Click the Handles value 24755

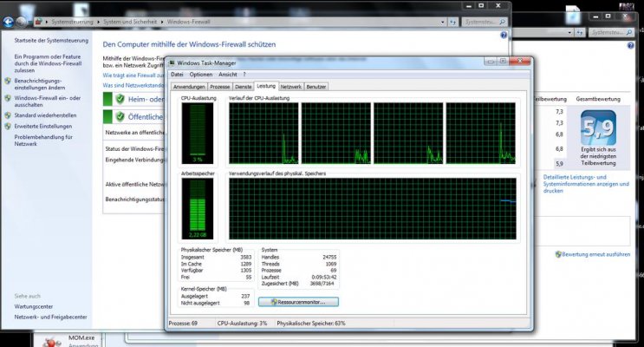pyautogui.click(x=329, y=257)
